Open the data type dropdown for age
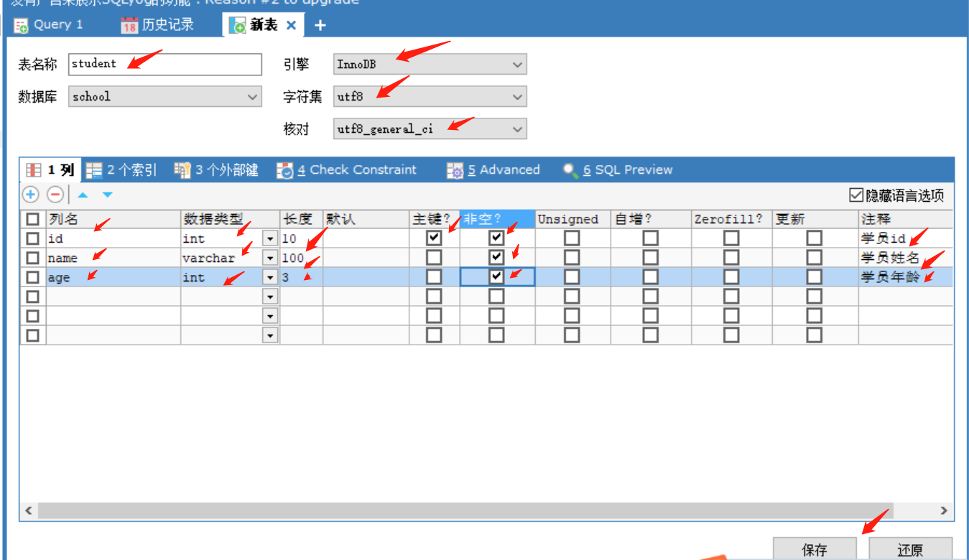 [x=270, y=277]
